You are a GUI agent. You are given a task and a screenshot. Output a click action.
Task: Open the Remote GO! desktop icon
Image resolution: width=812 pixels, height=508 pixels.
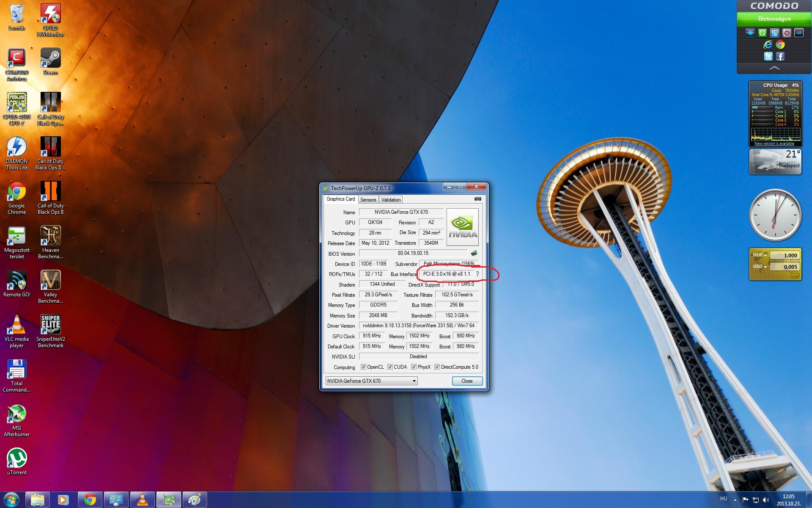coord(17,284)
